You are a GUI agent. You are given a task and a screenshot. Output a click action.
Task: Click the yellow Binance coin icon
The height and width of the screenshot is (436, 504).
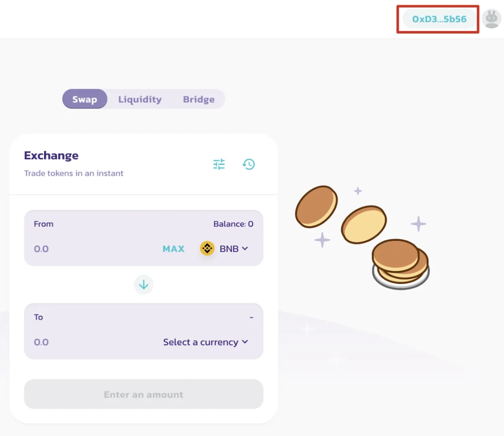[x=207, y=248]
